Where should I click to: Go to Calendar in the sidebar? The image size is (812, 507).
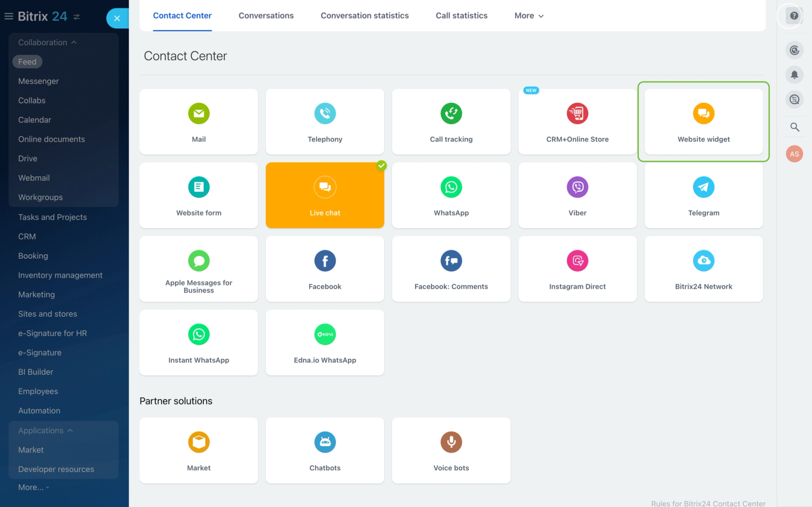coord(34,120)
